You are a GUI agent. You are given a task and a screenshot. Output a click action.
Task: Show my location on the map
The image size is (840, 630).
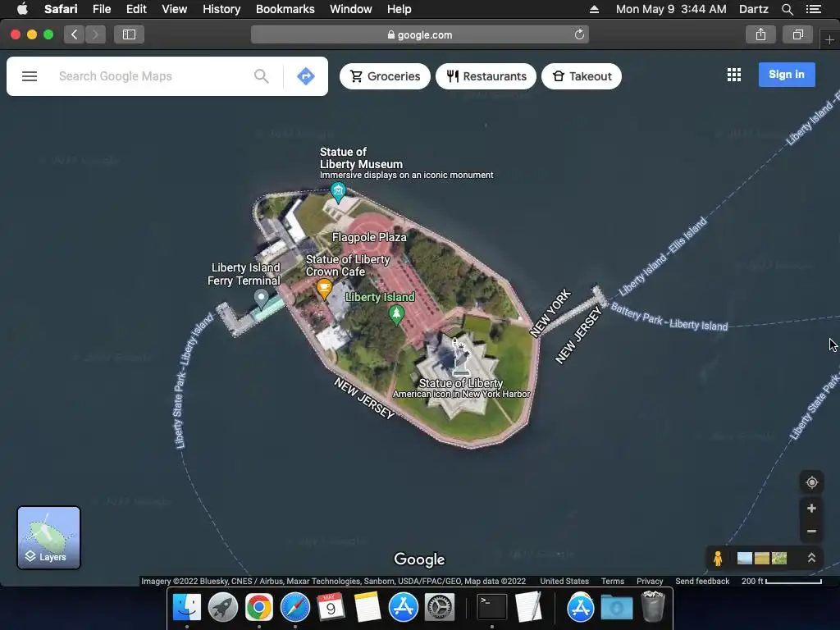811,482
